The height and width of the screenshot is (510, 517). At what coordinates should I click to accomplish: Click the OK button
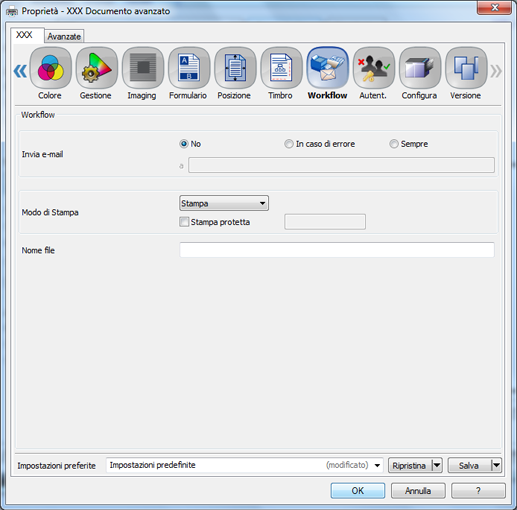[x=358, y=490]
